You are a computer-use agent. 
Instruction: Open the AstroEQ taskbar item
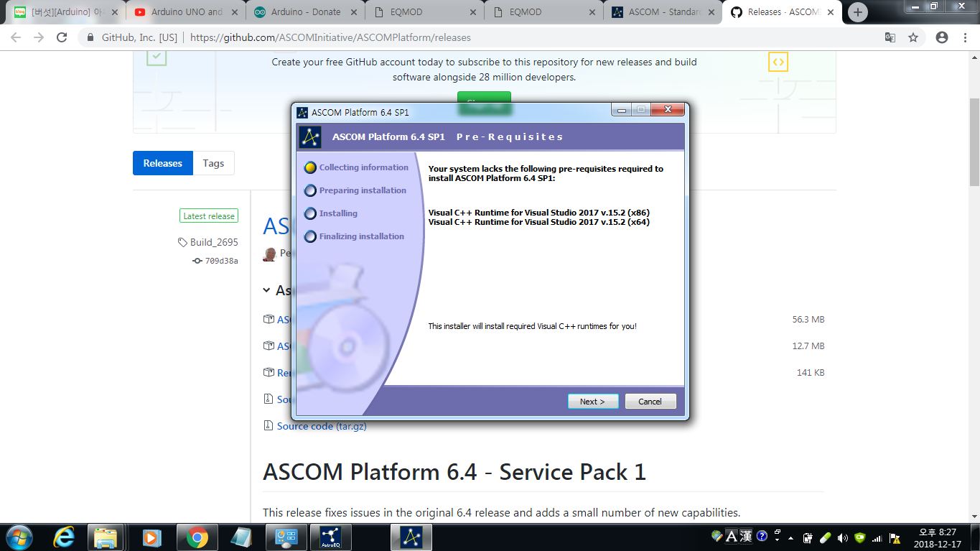[x=331, y=537]
